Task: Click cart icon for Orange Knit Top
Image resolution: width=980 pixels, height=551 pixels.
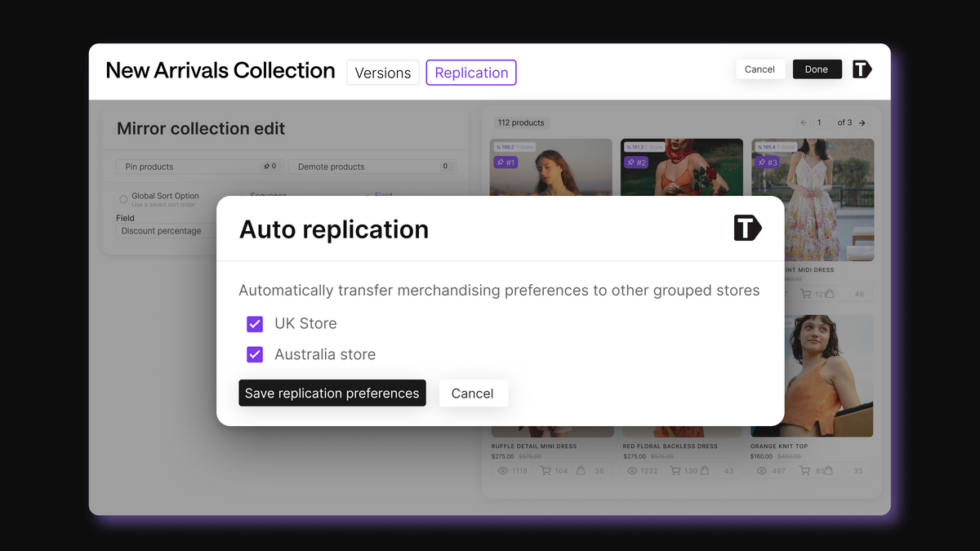Action: [805, 471]
